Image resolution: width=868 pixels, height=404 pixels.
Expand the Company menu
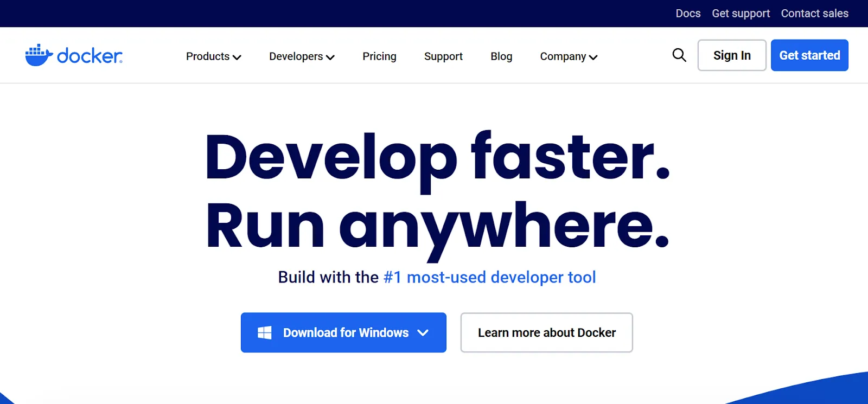coord(569,56)
